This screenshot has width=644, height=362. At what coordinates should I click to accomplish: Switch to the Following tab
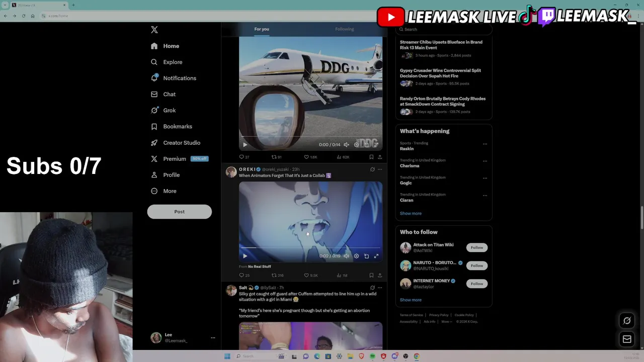point(345,29)
